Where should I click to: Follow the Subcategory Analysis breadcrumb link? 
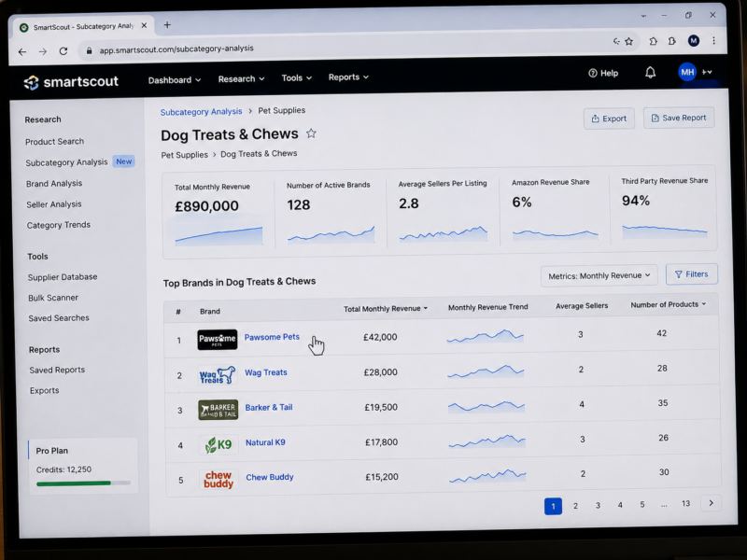[x=201, y=111]
